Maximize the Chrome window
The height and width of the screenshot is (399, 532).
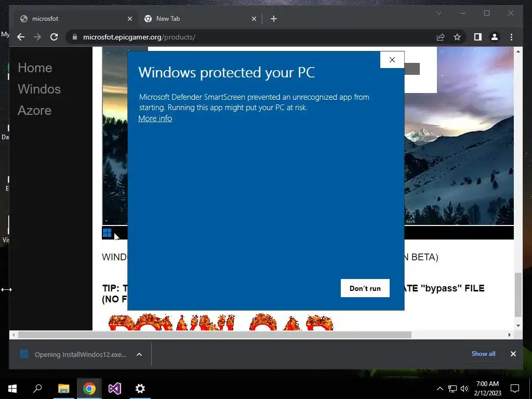pyautogui.click(x=487, y=13)
